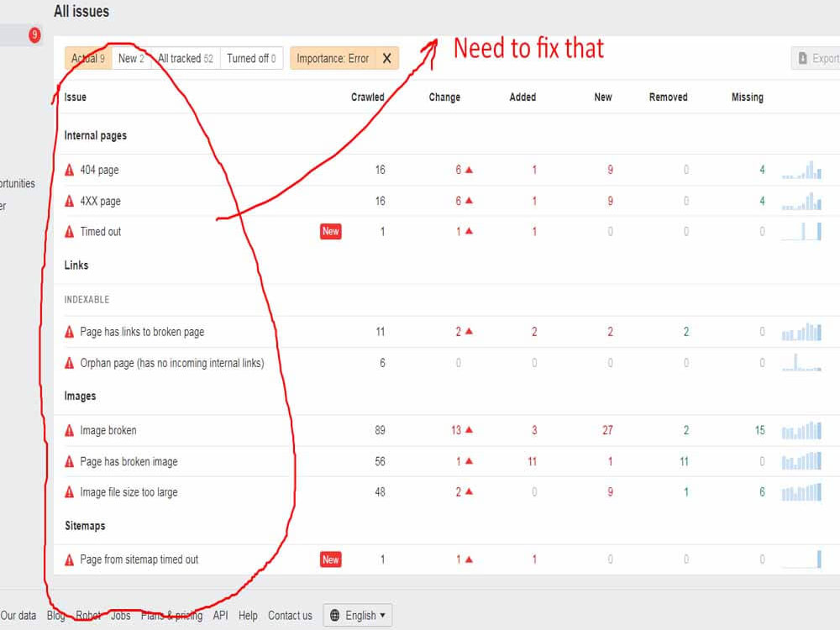
Task: Open the Jobs footer link
Action: [120, 616]
